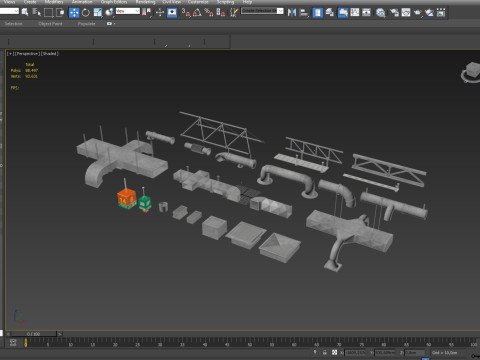Switch to the Selection ribbon tab
Viewport: 480px width, 360px height.
(13, 24)
